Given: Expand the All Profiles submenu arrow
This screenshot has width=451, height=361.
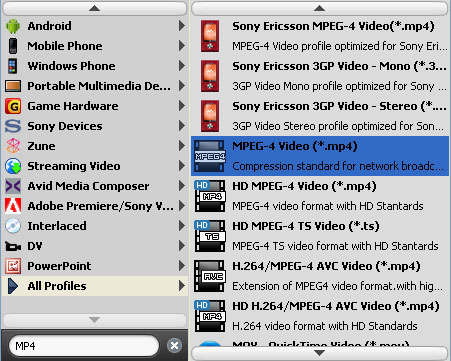Looking at the screenshot, I should coord(182,286).
